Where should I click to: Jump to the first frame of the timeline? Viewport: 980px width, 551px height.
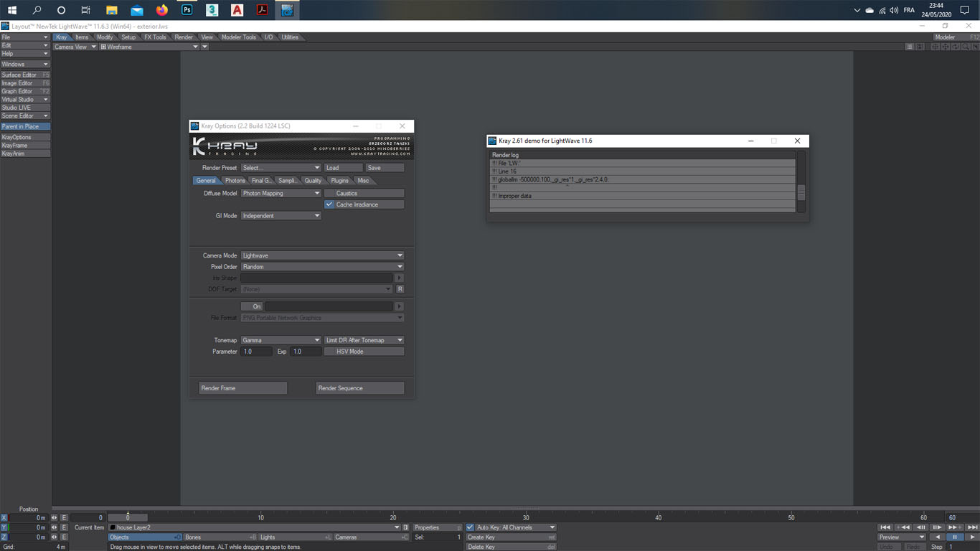coord(885,527)
